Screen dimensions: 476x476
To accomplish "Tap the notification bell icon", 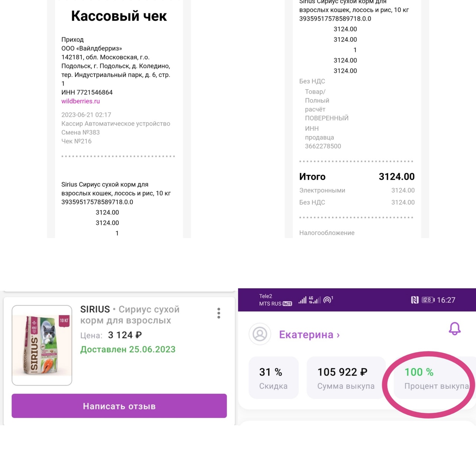I will pos(454,329).
